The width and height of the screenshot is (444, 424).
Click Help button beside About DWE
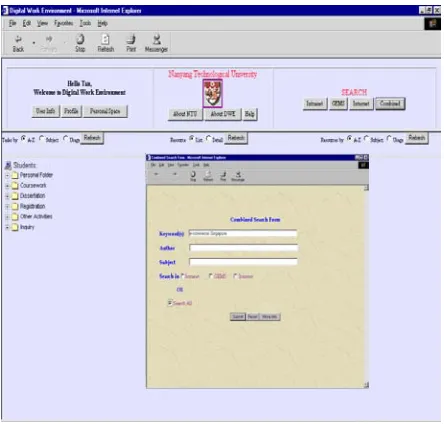[250, 114]
